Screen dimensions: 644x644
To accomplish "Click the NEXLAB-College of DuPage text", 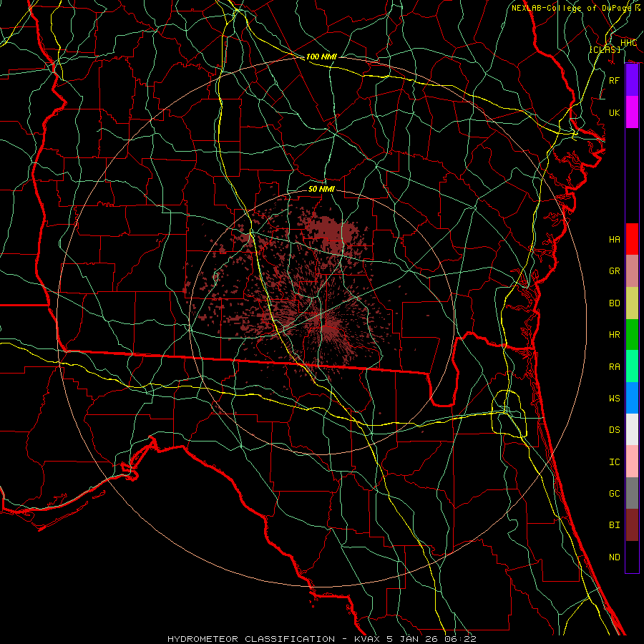I will tap(571, 8).
